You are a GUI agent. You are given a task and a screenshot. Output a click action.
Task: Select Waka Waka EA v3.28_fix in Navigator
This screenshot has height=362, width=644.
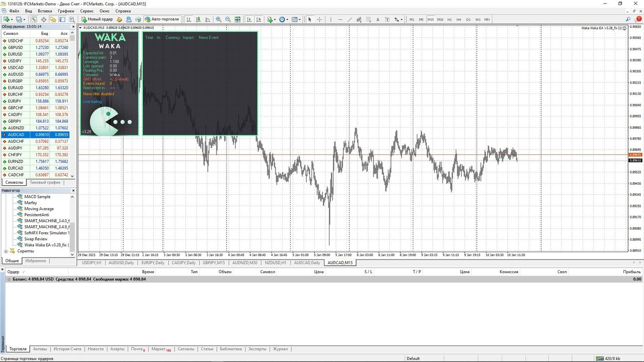[x=46, y=245]
